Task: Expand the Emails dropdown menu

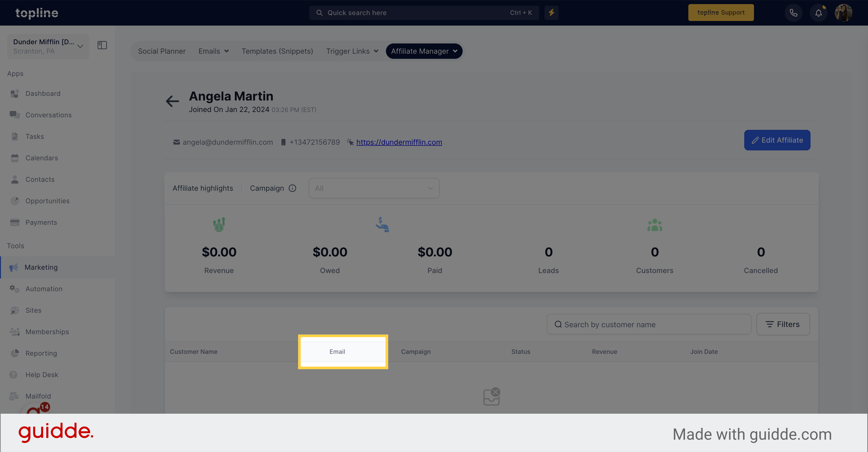Action: click(214, 51)
